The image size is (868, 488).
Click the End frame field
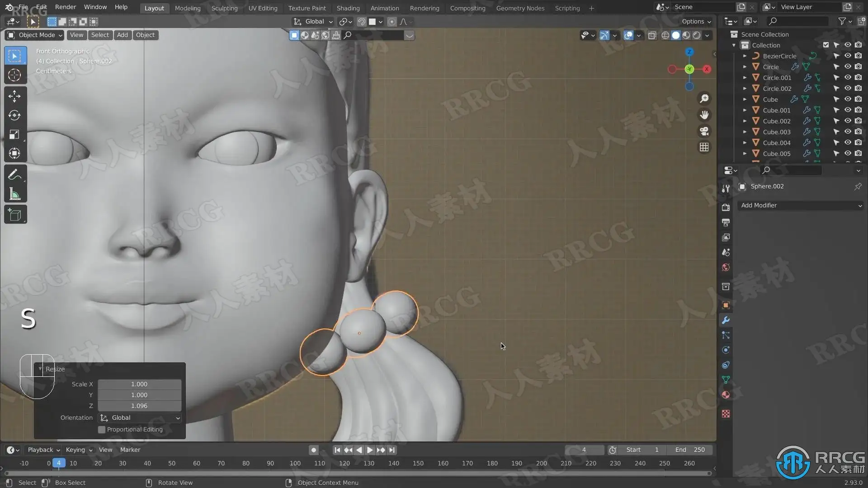pos(690,450)
